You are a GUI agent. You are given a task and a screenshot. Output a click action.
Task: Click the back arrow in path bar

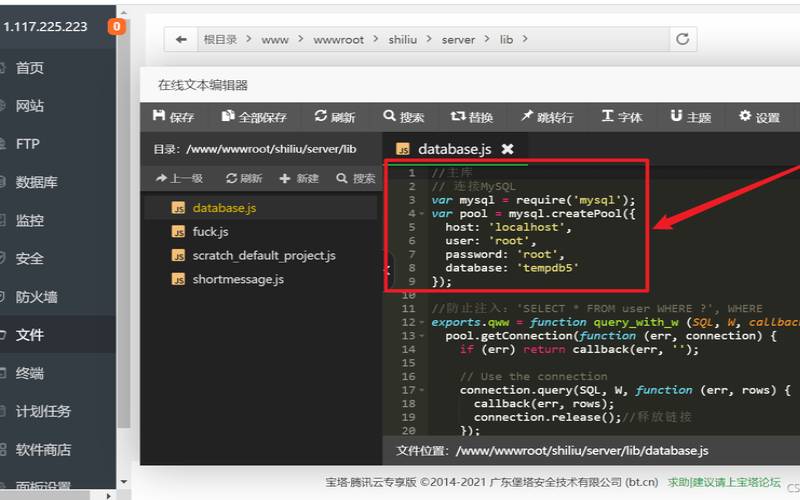point(181,39)
